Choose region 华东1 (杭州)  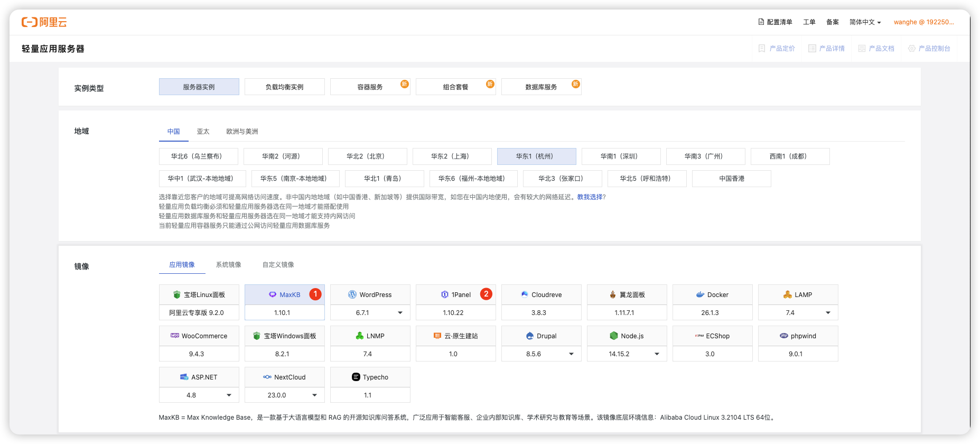coord(537,156)
